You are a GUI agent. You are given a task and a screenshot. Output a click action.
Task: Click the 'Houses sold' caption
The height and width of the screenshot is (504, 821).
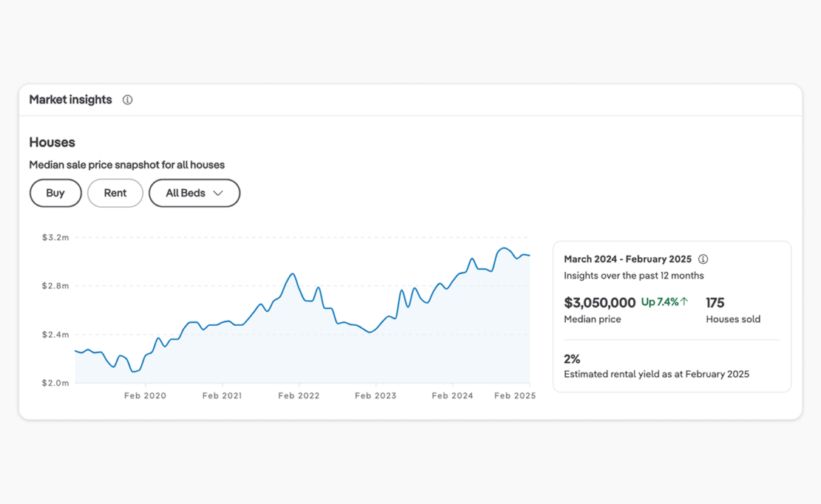(x=733, y=319)
